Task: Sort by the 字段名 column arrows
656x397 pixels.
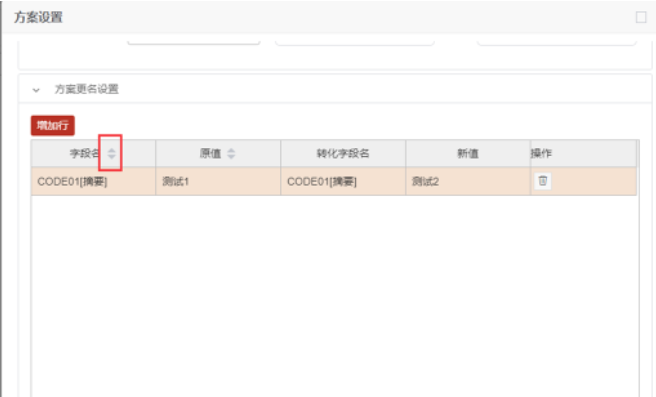Action: pos(111,154)
